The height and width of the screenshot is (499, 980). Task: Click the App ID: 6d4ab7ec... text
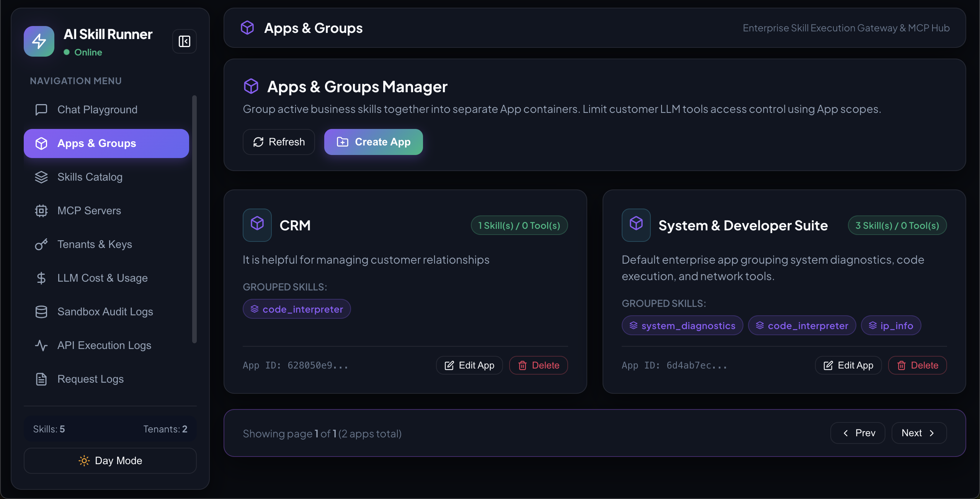[x=675, y=365]
